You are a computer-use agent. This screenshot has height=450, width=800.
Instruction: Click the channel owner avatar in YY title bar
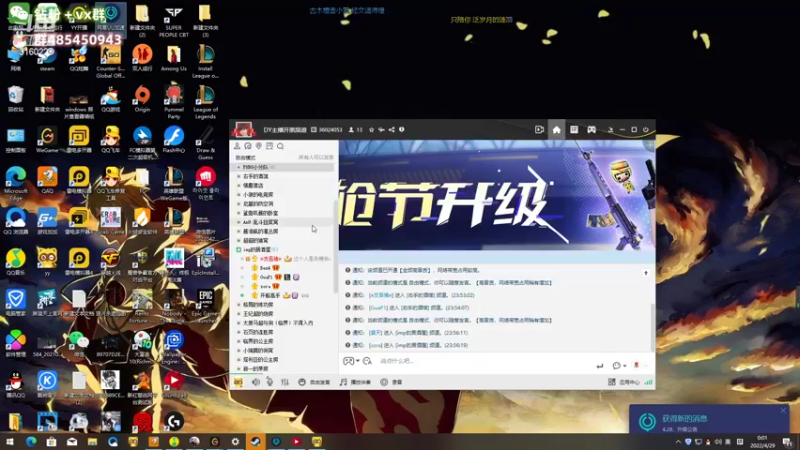[x=243, y=130]
